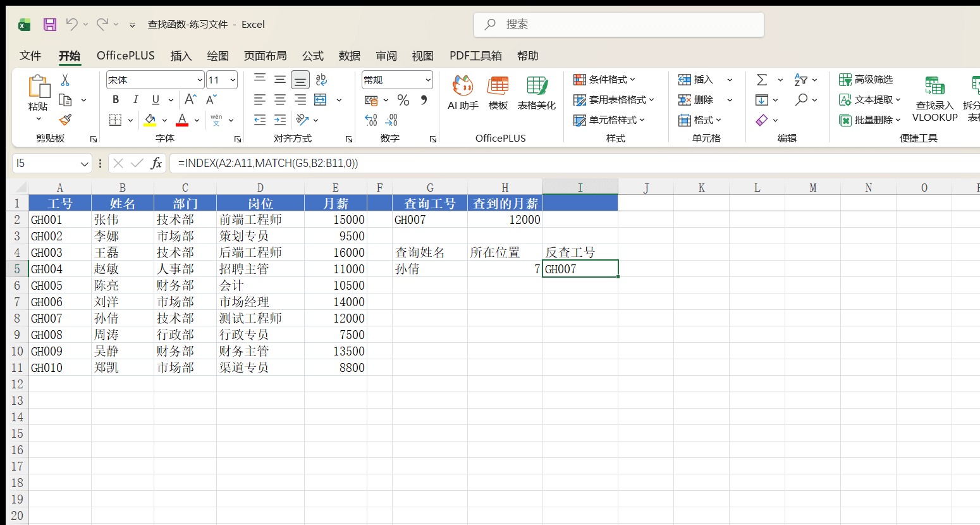Center text horizontally icon

click(x=280, y=100)
